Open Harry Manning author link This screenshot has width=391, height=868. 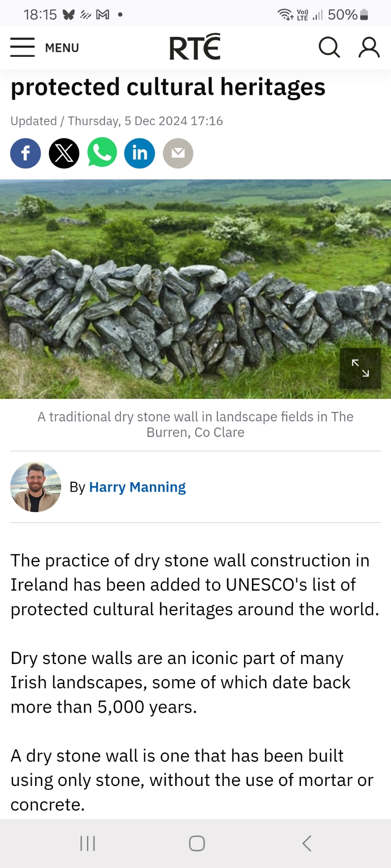click(x=137, y=487)
